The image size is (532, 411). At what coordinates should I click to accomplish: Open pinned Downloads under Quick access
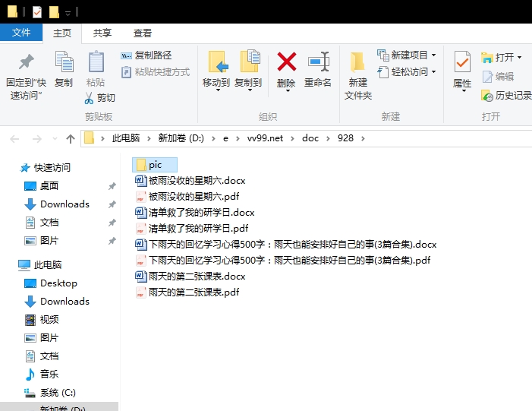57,204
